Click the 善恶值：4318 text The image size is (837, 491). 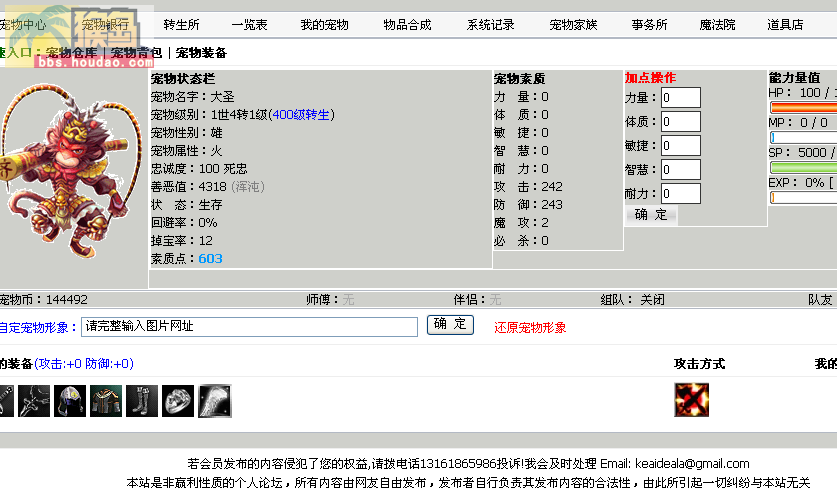(208, 187)
